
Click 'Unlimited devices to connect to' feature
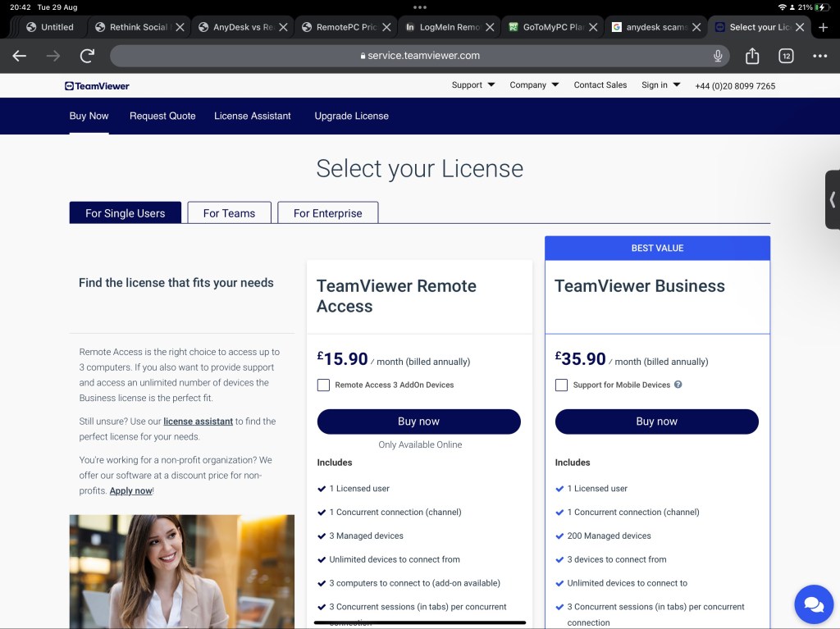coord(628,583)
